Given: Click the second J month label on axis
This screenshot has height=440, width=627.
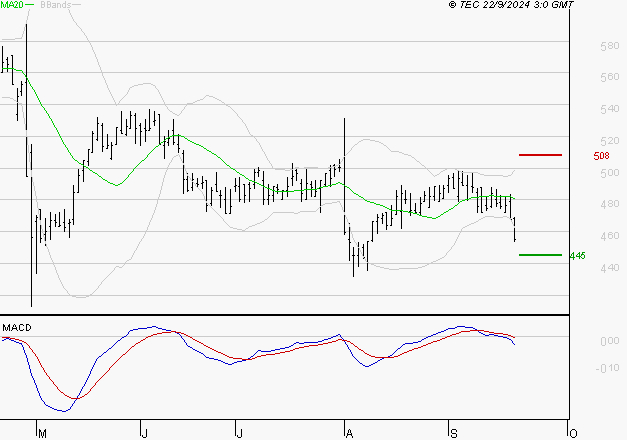Looking at the screenshot, I should [240, 434].
